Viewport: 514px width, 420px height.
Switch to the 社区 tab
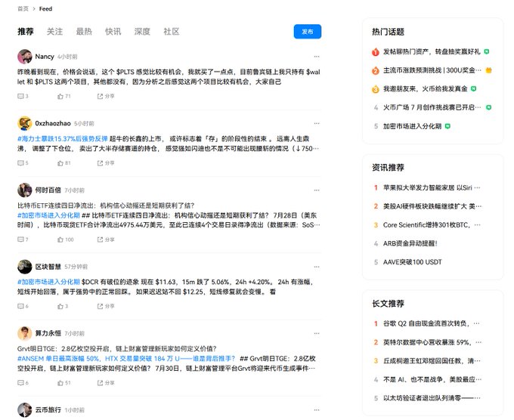coord(172,32)
